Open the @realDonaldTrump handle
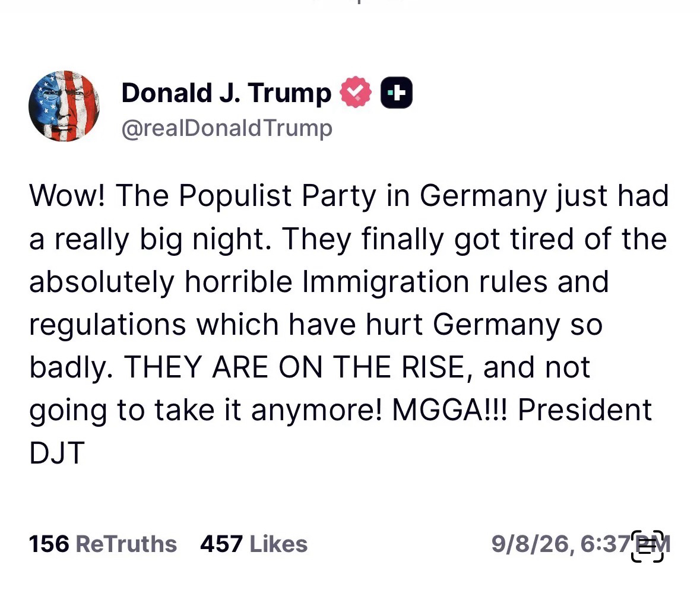Screen dimensions: 700x590 click(x=227, y=128)
